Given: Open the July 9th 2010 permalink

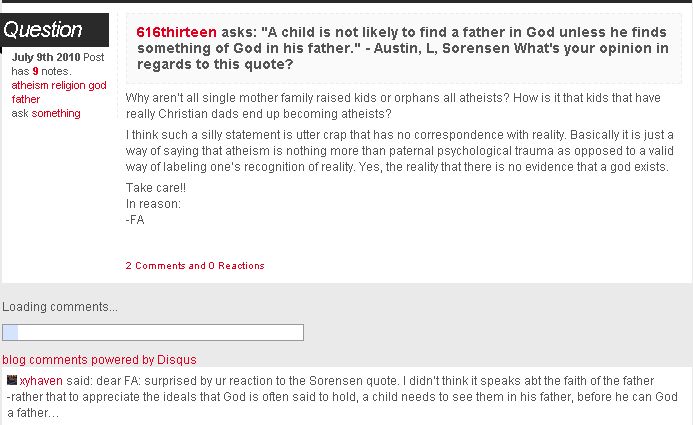Looking at the screenshot, I should click(45, 57).
